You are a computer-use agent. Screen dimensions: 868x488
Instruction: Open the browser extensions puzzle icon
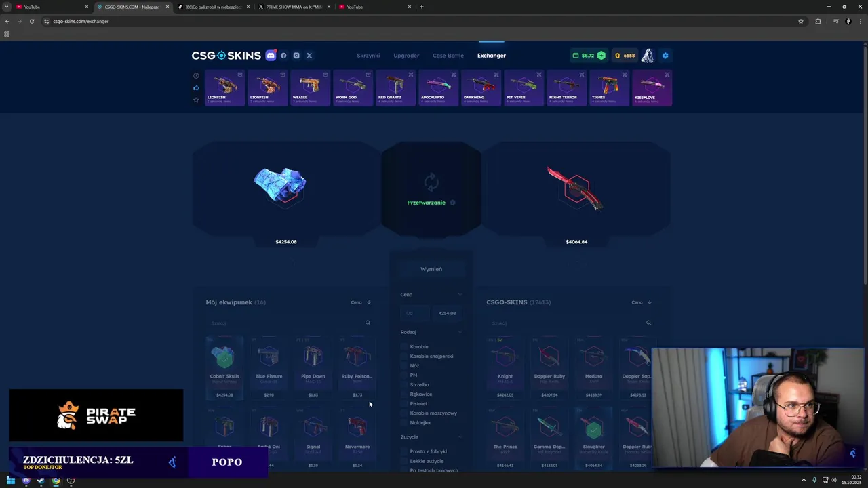pyautogui.click(x=818, y=21)
